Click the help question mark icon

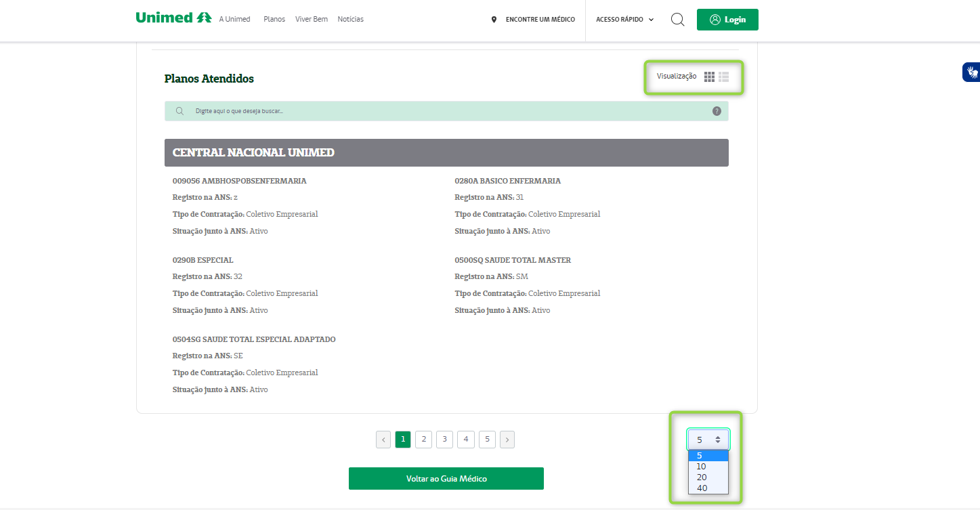pyautogui.click(x=717, y=111)
